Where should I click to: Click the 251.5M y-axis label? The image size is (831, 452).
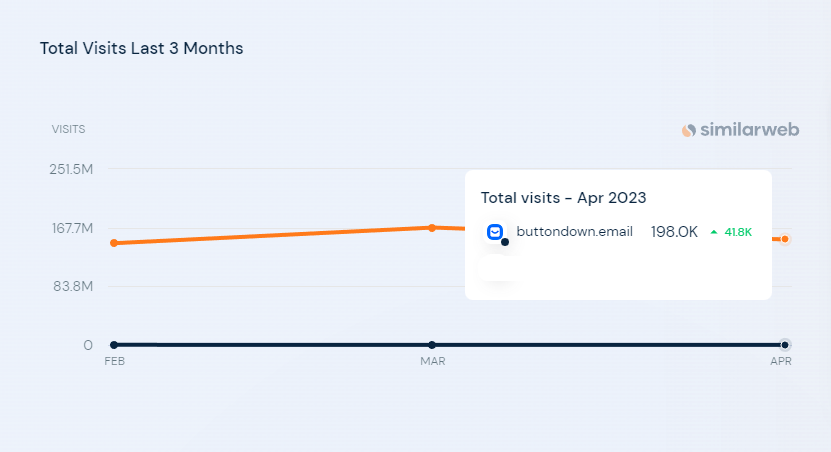pyautogui.click(x=71, y=169)
